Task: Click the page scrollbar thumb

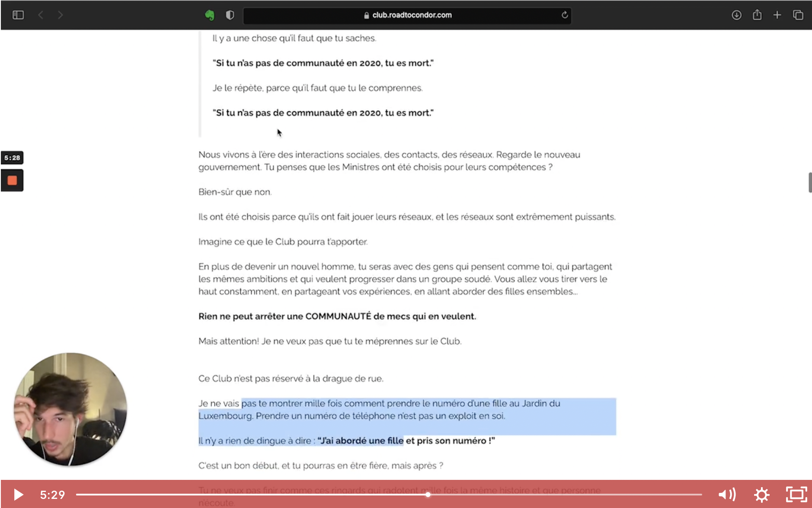Action: pyautogui.click(x=810, y=182)
